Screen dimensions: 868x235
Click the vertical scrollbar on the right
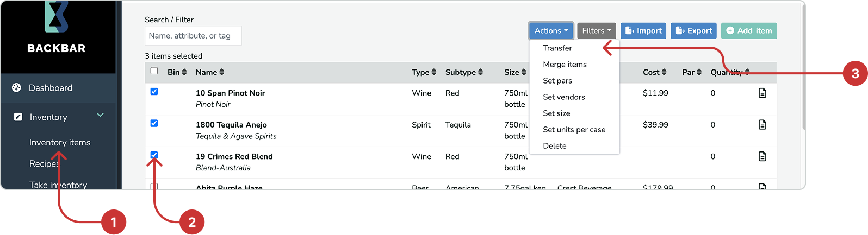pyautogui.click(x=803, y=68)
